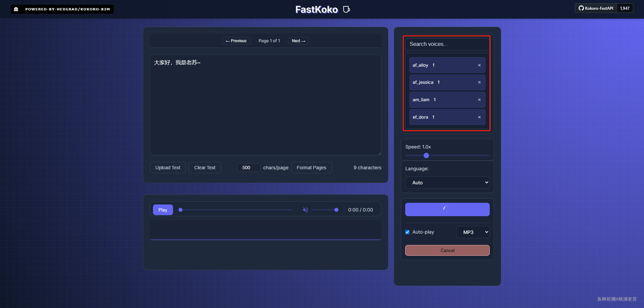
Task: Remove the am_liam voice
Action: point(479,100)
